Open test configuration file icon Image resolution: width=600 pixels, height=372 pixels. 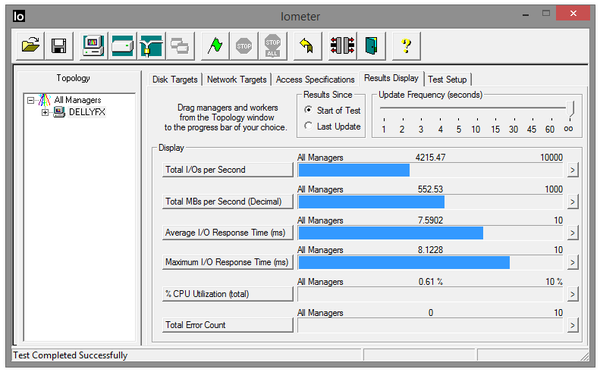coord(31,46)
